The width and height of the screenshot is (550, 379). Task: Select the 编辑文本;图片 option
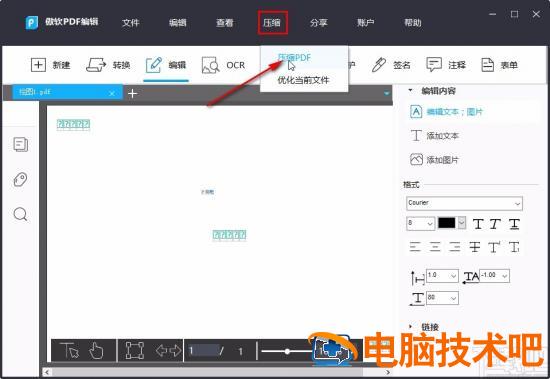click(446, 112)
